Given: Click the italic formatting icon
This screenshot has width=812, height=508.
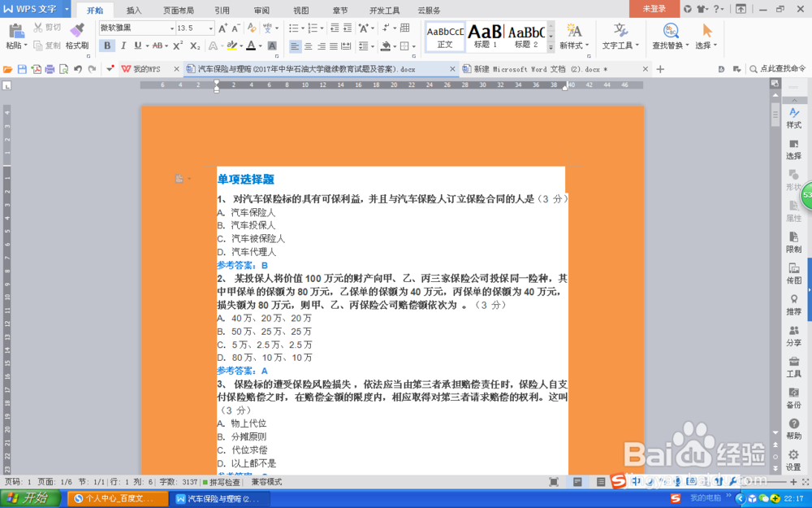Looking at the screenshot, I should [123, 46].
